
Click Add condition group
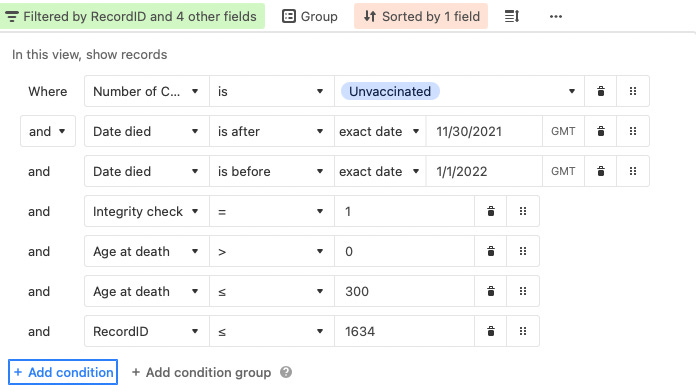(201, 372)
